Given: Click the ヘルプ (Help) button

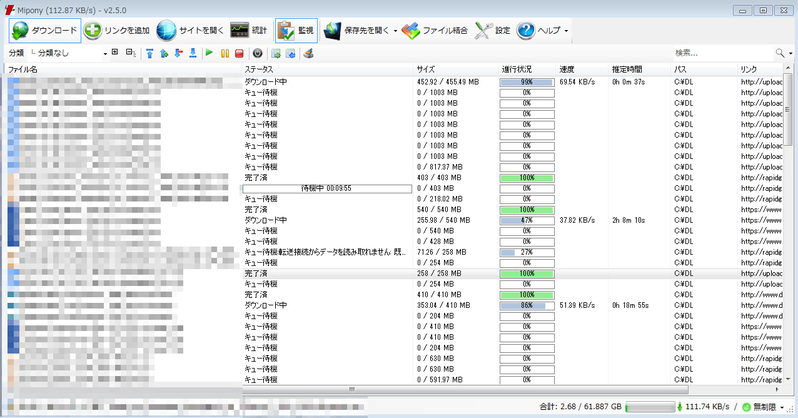Looking at the screenshot, I should tap(538, 31).
